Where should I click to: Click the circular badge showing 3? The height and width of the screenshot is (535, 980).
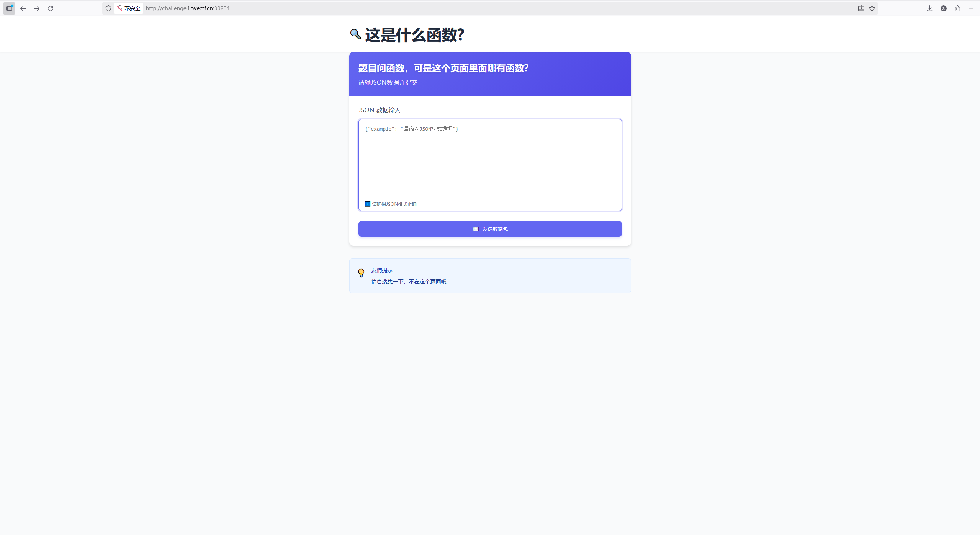(x=944, y=8)
